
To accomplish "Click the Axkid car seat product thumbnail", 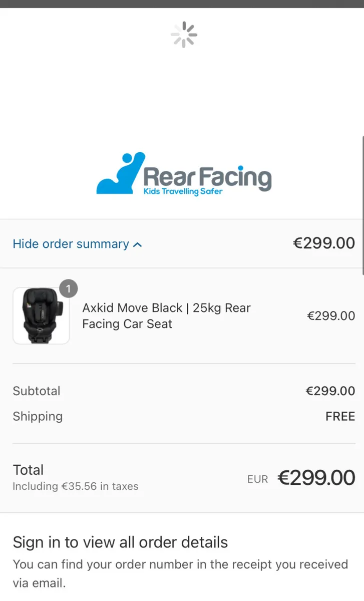I will pyautogui.click(x=41, y=316).
